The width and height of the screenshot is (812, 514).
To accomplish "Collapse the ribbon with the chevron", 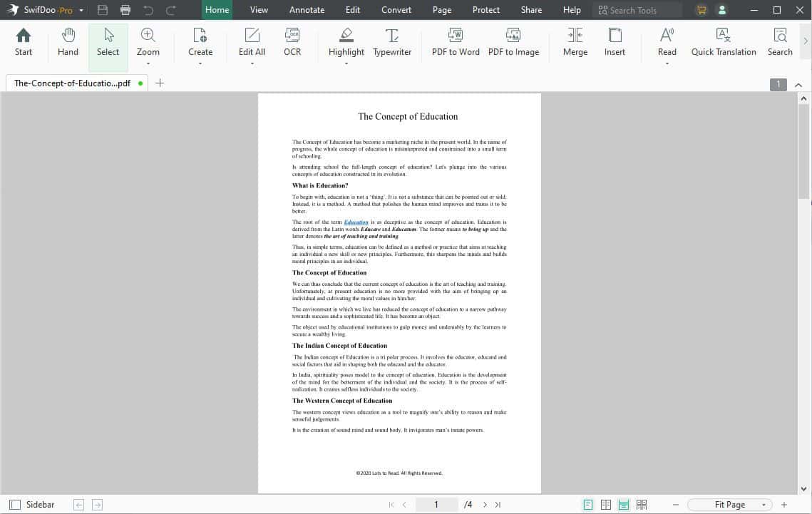I will (x=798, y=85).
